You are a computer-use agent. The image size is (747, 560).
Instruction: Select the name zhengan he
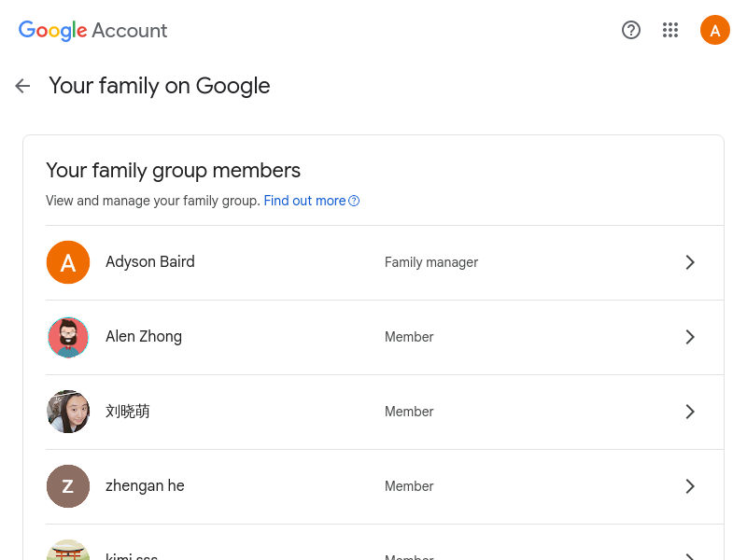(145, 485)
